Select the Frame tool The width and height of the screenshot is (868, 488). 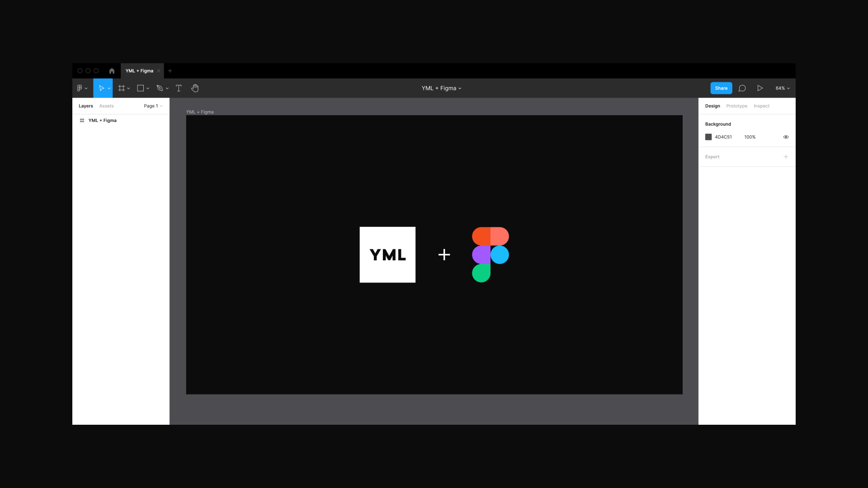(121, 88)
